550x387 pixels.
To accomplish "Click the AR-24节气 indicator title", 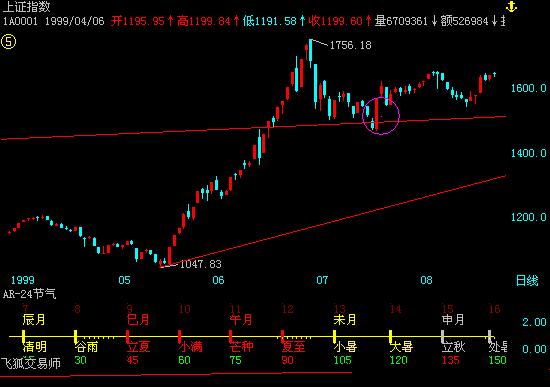I will (29, 294).
